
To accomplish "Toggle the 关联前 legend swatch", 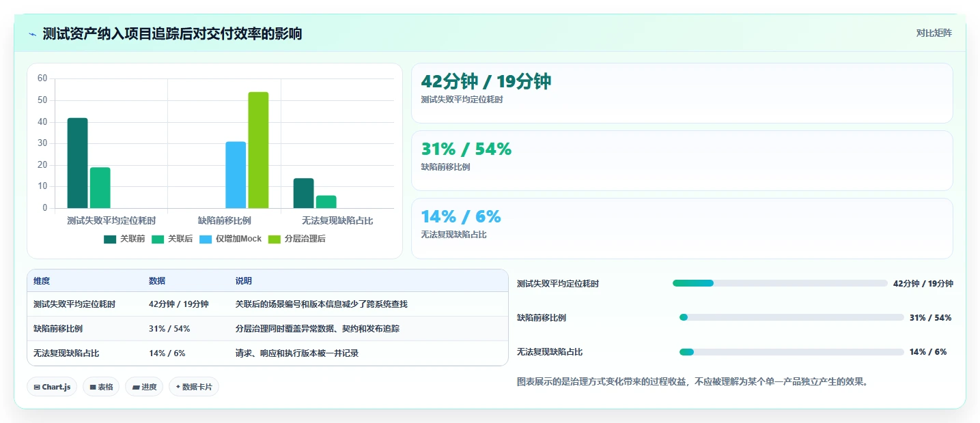I will [110, 239].
